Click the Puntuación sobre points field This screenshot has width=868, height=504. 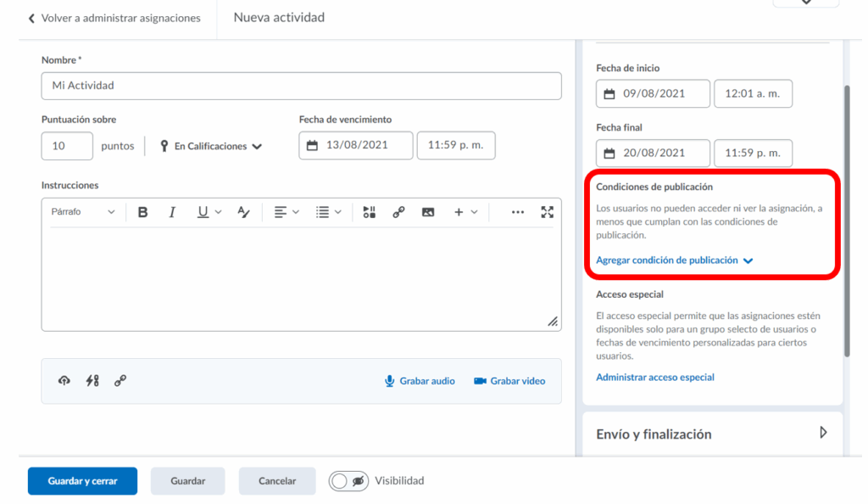click(67, 146)
